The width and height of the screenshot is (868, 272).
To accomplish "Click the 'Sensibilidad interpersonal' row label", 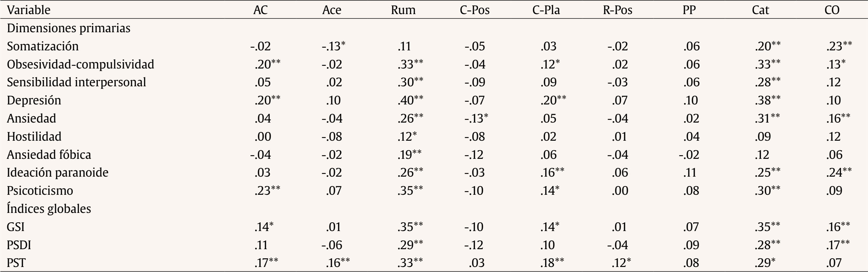I will point(76,82).
